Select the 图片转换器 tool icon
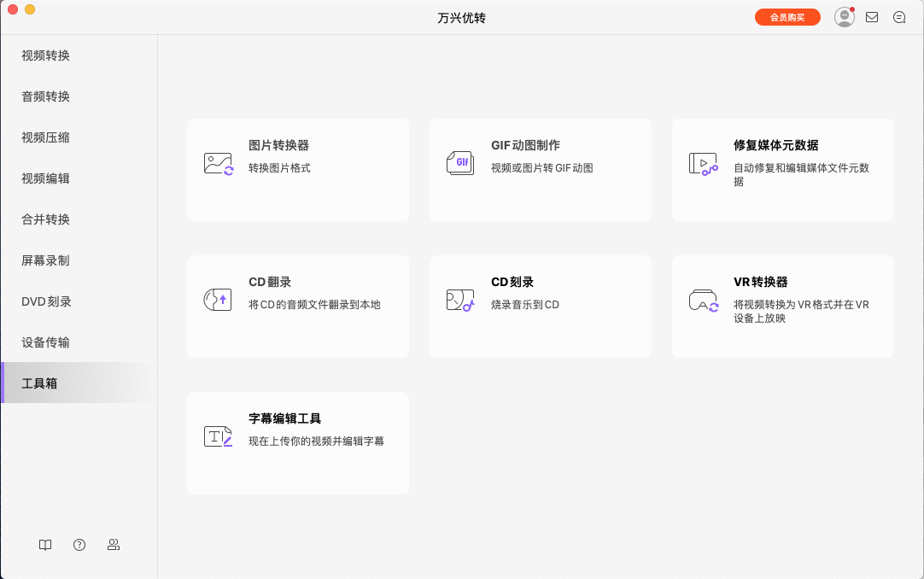The width and height of the screenshot is (924, 579). [x=218, y=162]
